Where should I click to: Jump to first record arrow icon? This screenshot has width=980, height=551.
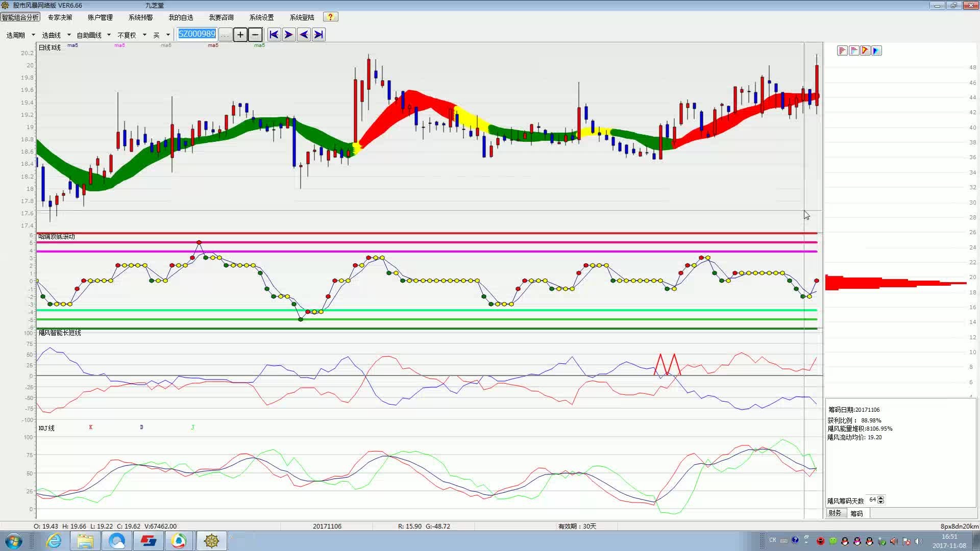274,35
